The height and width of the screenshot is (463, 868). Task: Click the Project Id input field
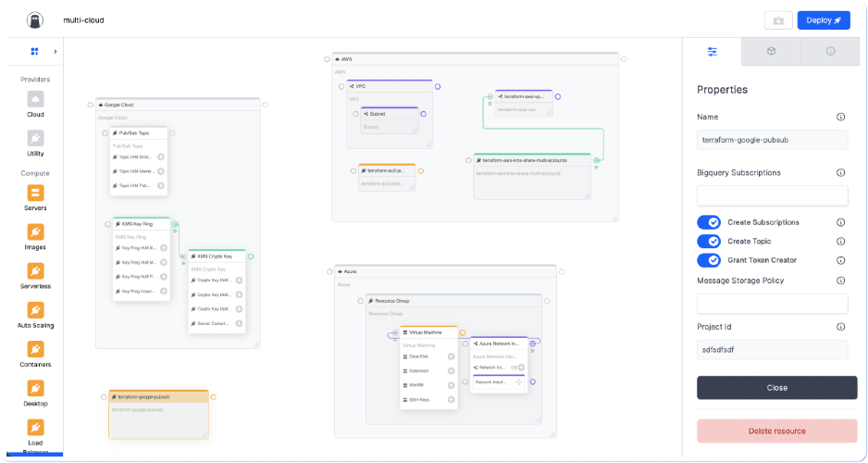(x=773, y=350)
